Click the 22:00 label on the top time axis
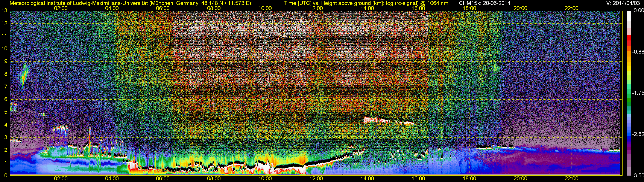Screen dimensions: 644x182 pyautogui.click(x=571, y=8)
